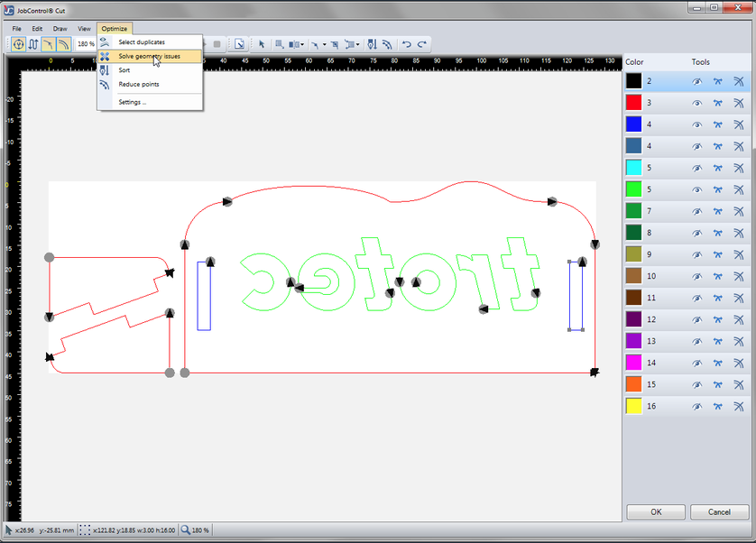
Task: Expand the align tool dropdown arrow in toolbar
Action: [x=301, y=43]
